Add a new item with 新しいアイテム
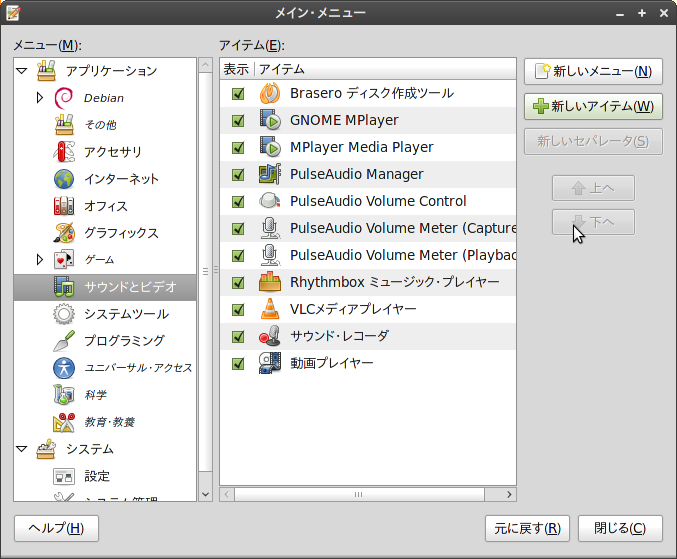The width and height of the screenshot is (677, 559). tap(593, 106)
